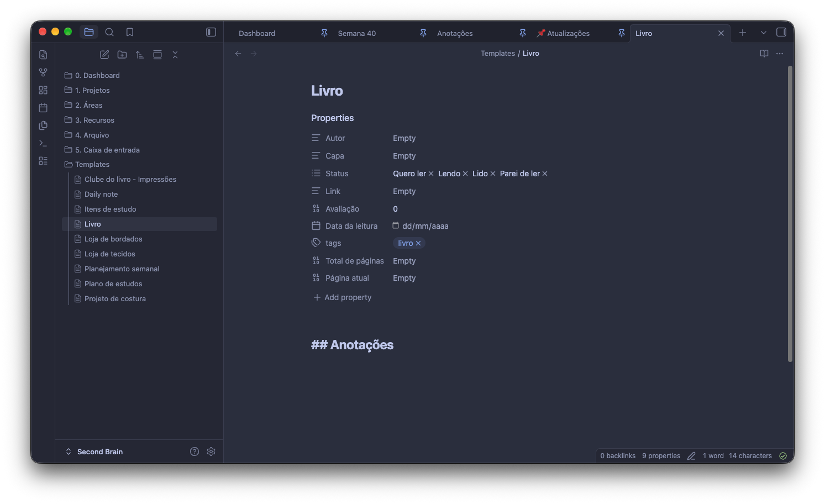Screen dimensions: 825x504
Task: Open templates ribbon icon
Action: pos(43,125)
